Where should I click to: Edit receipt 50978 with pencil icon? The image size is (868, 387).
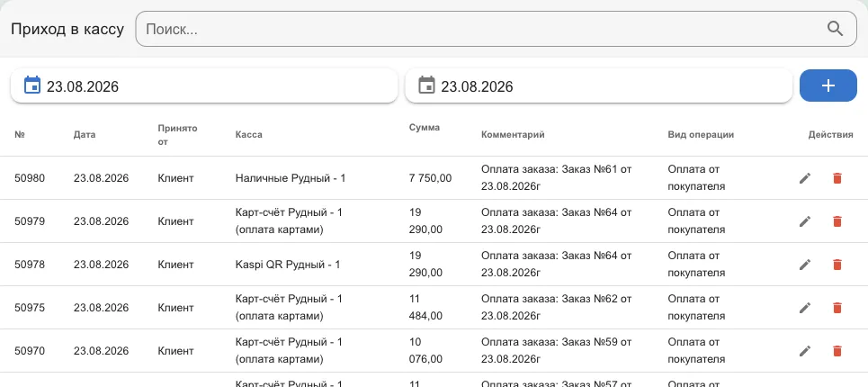pyautogui.click(x=805, y=264)
